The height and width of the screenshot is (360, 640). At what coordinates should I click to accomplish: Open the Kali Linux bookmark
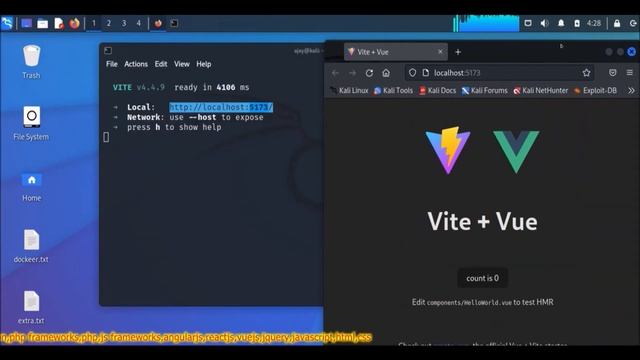tap(349, 91)
